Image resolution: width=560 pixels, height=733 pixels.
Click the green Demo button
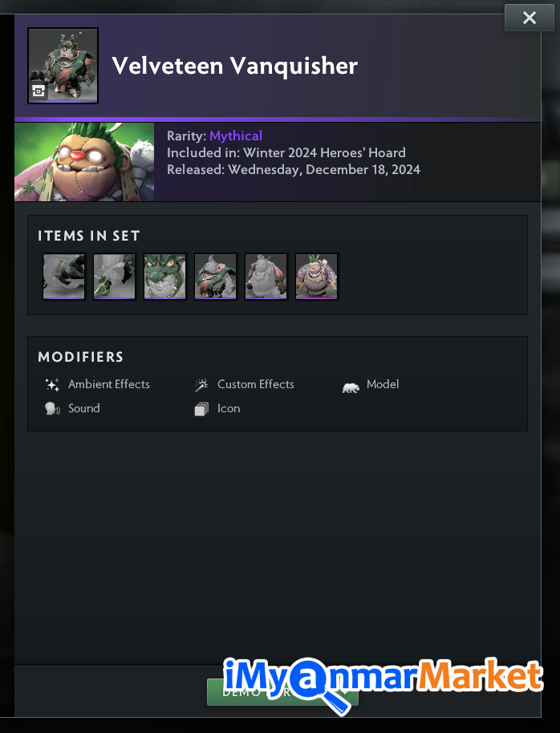pyautogui.click(x=282, y=692)
